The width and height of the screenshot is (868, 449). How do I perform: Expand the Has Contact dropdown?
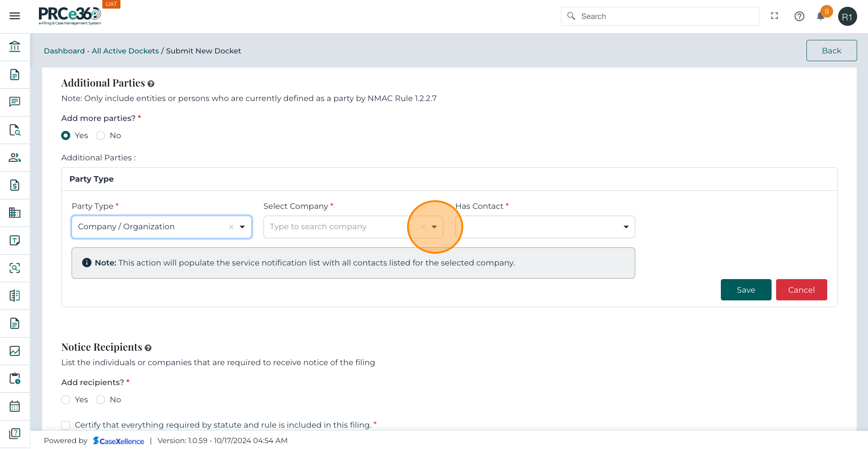click(626, 227)
